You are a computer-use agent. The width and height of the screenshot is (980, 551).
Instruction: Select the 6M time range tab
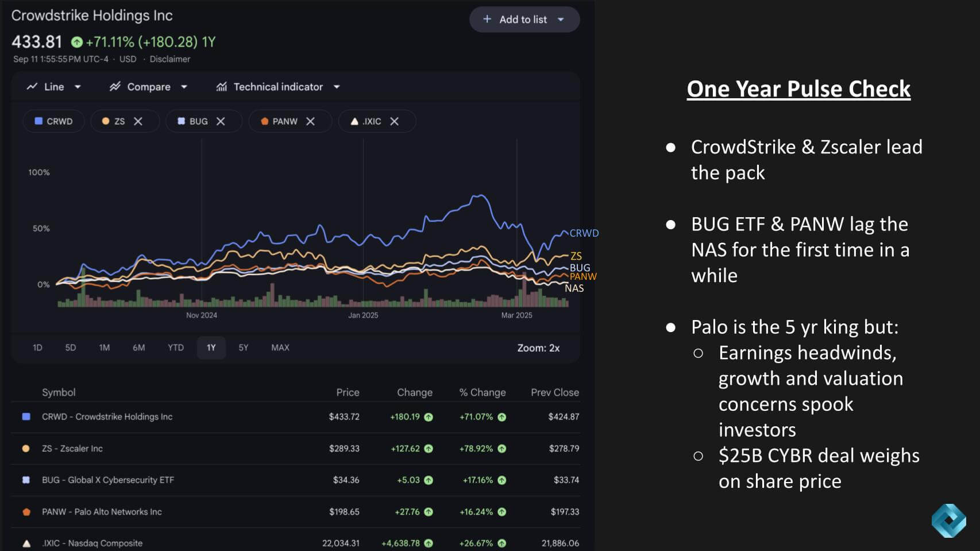(139, 348)
